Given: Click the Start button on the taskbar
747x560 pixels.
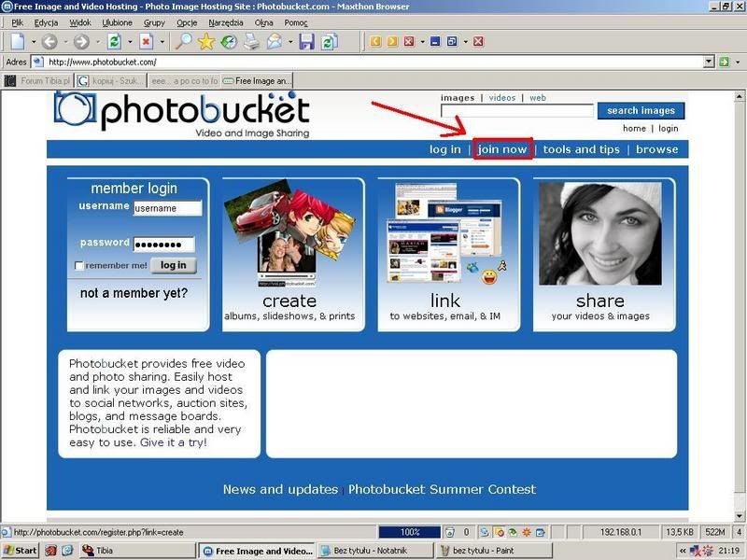Looking at the screenshot, I should [20, 551].
